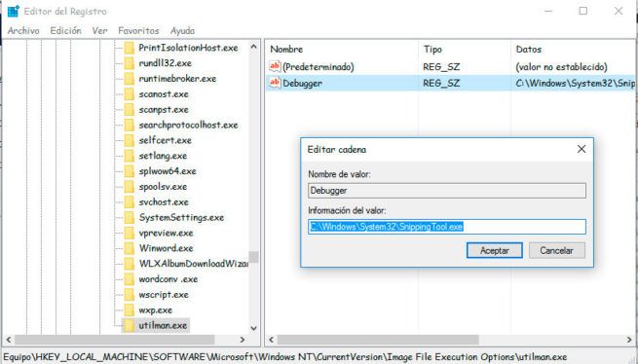
Task: Click the tree pane scroll down arrow
Action: point(253,328)
